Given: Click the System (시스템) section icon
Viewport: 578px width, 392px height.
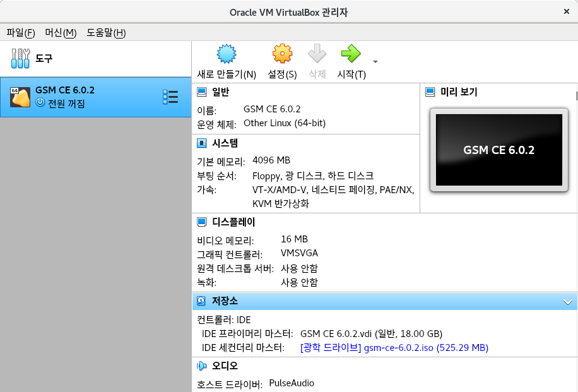Looking at the screenshot, I should 202,143.
